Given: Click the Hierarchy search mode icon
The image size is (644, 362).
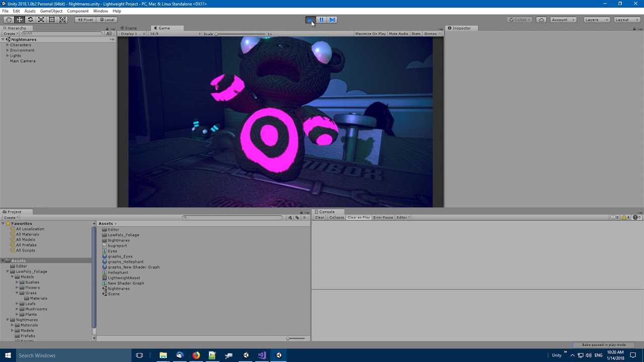Looking at the screenshot, I should click(109, 34).
